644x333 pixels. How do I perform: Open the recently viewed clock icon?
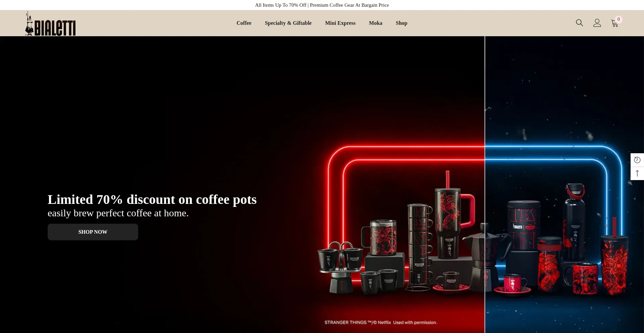click(637, 160)
